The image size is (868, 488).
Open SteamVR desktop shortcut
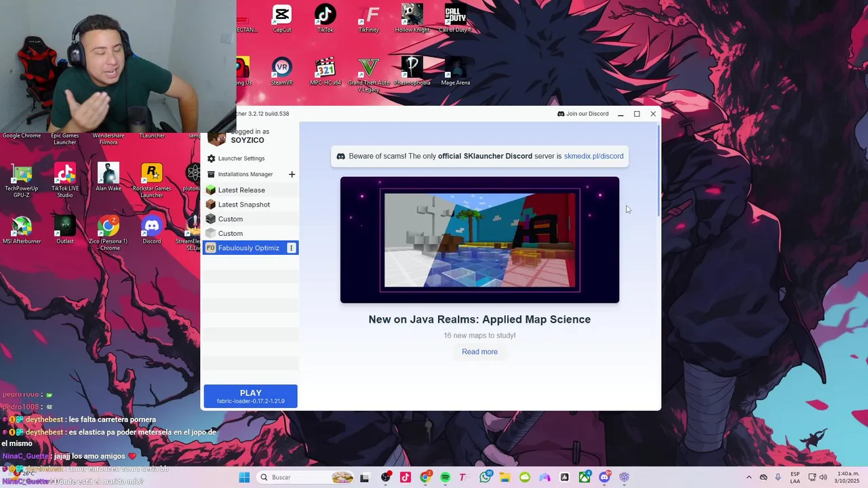tap(282, 71)
